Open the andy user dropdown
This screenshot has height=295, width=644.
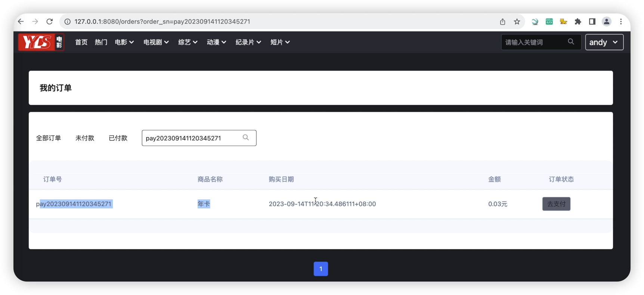(604, 42)
